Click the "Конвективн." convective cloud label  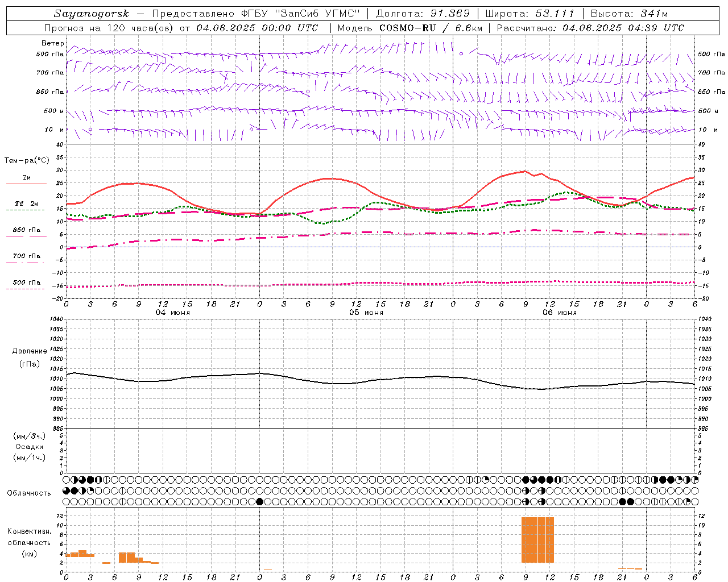click(29, 531)
